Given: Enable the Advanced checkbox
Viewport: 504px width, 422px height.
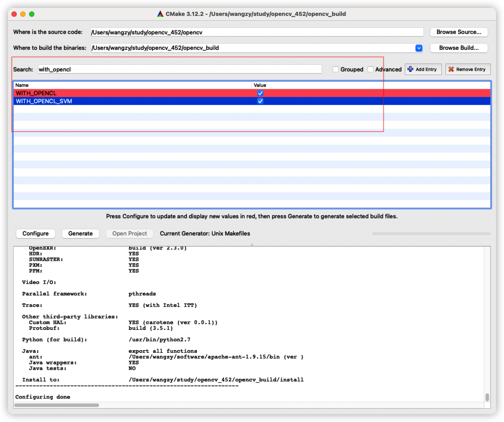Looking at the screenshot, I should (x=370, y=69).
